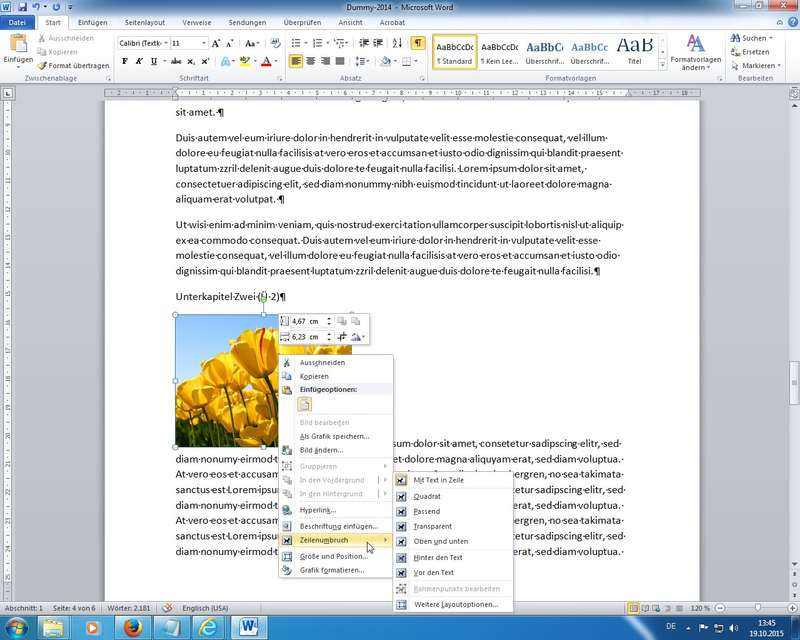Open Grafik formatieren from the context menu
This screenshot has width=800, height=640.
[x=332, y=570]
